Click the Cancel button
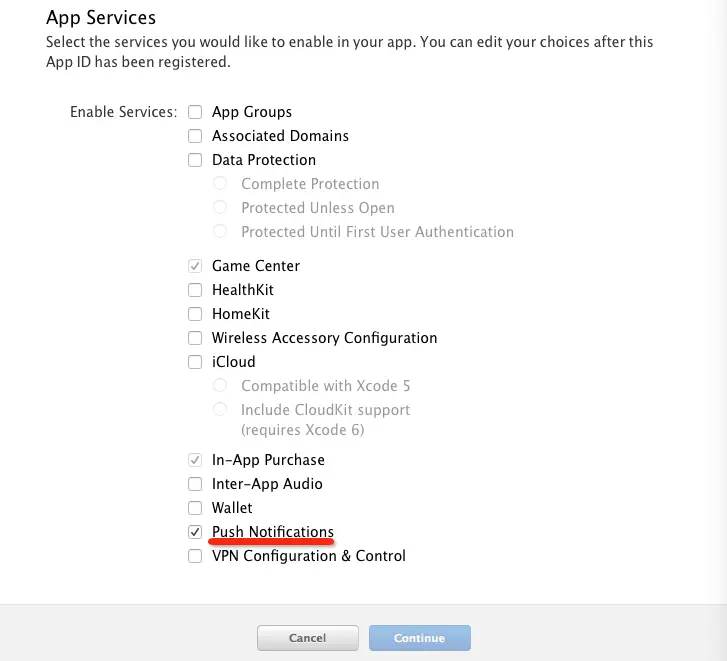The width and height of the screenshot is (727, 661). [308, 638]
